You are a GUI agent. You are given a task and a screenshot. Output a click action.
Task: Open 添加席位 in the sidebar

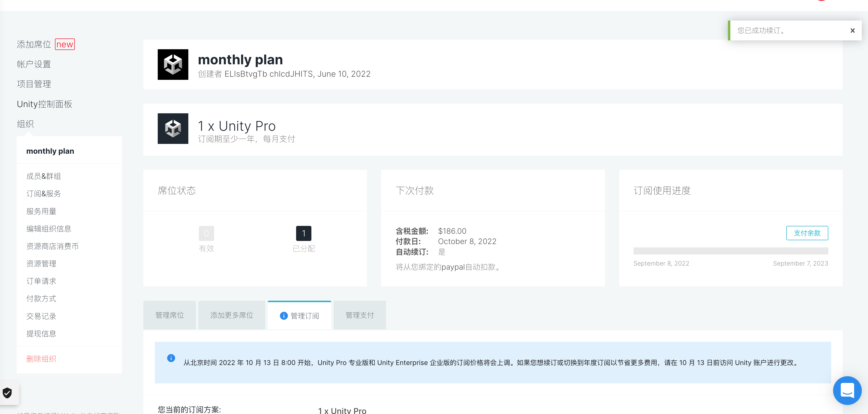[x=33, y=44]
